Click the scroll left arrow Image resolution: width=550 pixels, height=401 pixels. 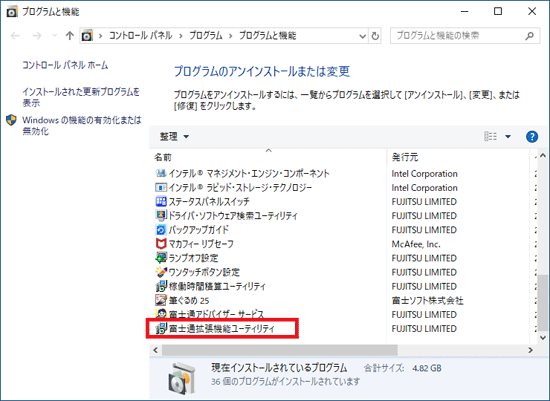click(156, 350)
